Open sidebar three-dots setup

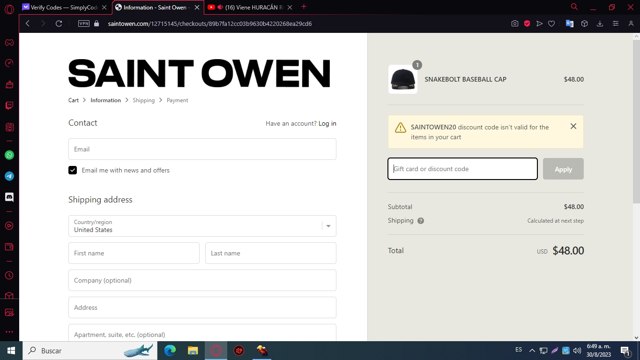9,332
